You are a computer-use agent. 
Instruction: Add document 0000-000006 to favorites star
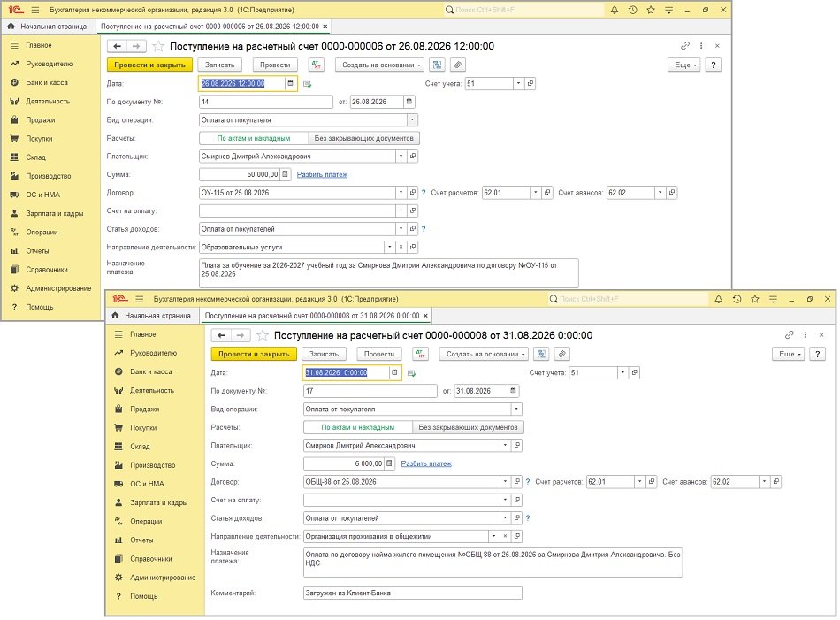pos(158,46)
